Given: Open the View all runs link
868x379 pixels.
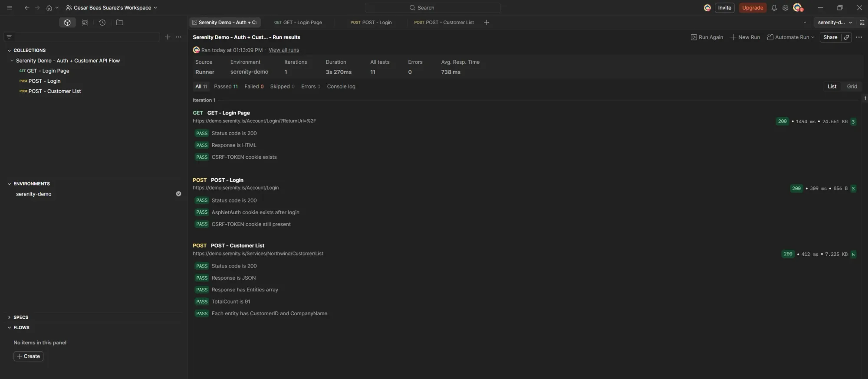Looking at the screenshot, I should click(284, 50).
